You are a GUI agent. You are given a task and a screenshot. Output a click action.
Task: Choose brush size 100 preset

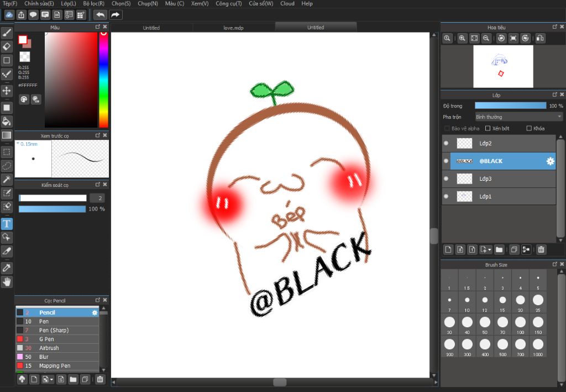(x=520, y=324)
